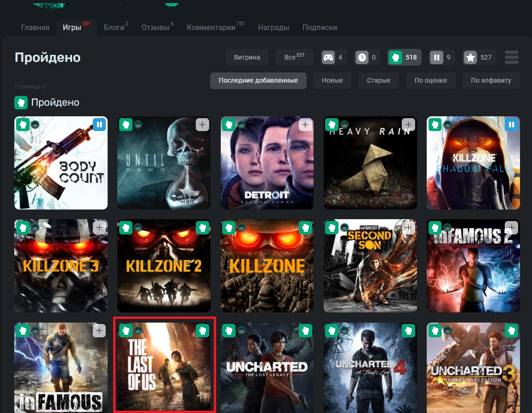Click the plus icon on the first inFamous card

tap(99, 330)
